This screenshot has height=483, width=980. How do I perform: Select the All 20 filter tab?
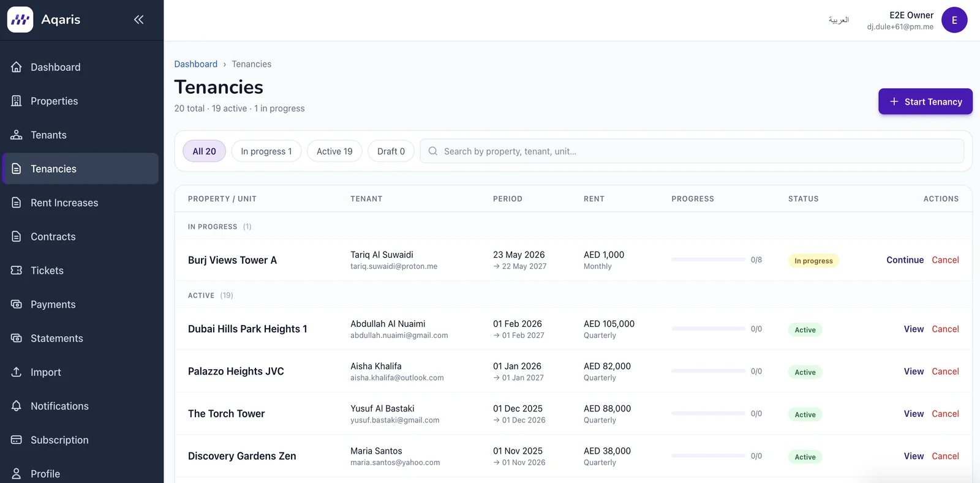pyautogui.click(x=205, y=151)
